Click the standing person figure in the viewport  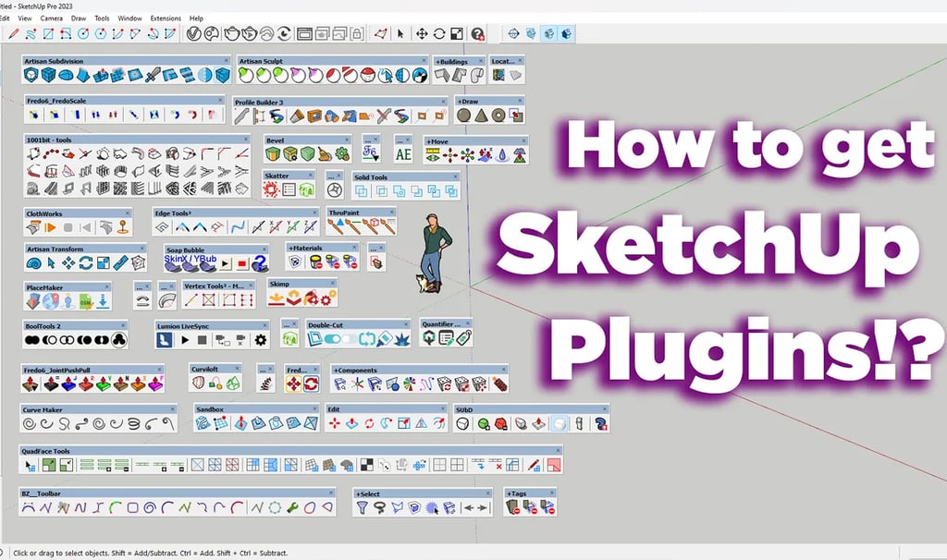(x=435, y=253)
